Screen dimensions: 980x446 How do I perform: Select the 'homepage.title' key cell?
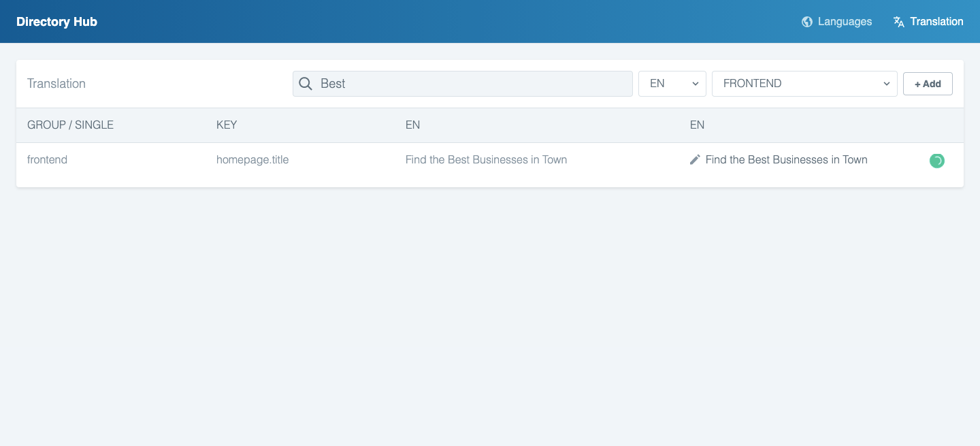pyautogui.click(x=252, y=160)
